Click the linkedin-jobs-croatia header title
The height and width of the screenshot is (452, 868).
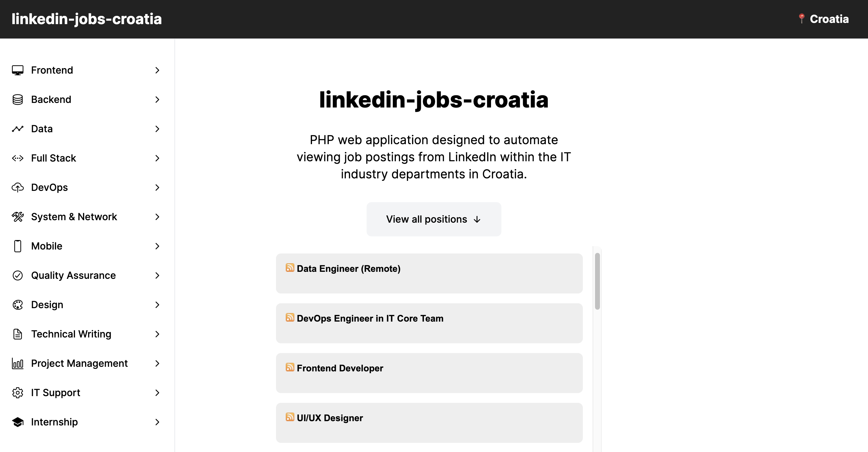(87, 19)
